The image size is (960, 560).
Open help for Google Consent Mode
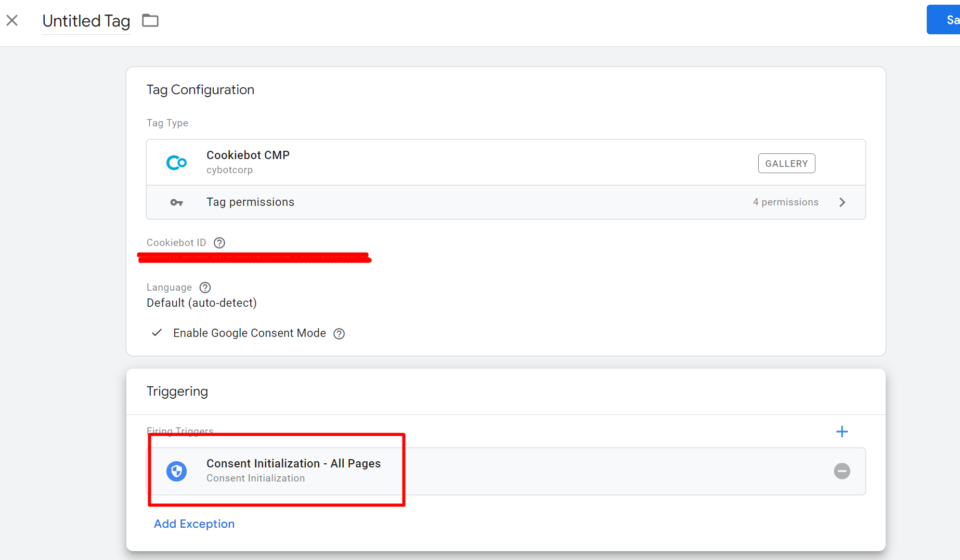click(x=339, y=334)
